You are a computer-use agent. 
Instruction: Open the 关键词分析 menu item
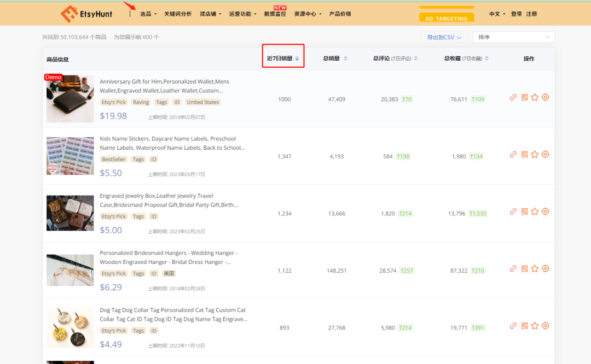(x=178, y=14)
